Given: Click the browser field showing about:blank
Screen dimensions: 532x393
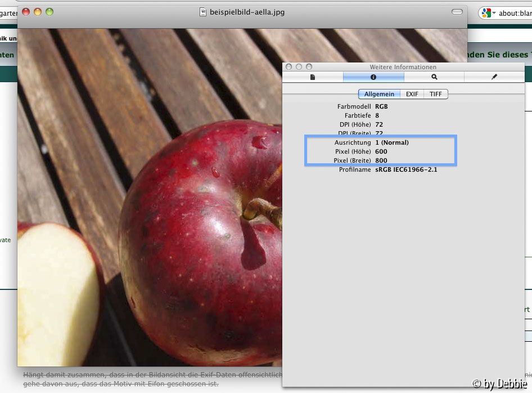Looking at the screenshot, I should click(514, 14).
